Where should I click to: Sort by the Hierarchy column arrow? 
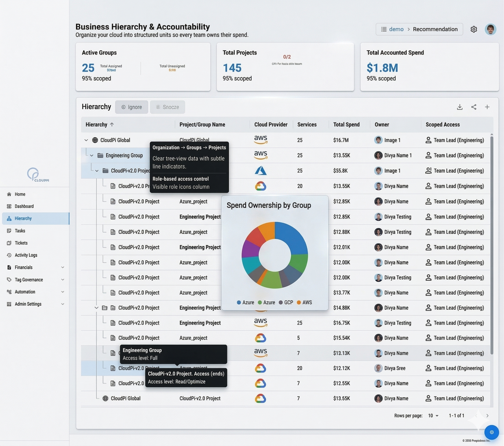pyautogui.click(x=112, y=124)
